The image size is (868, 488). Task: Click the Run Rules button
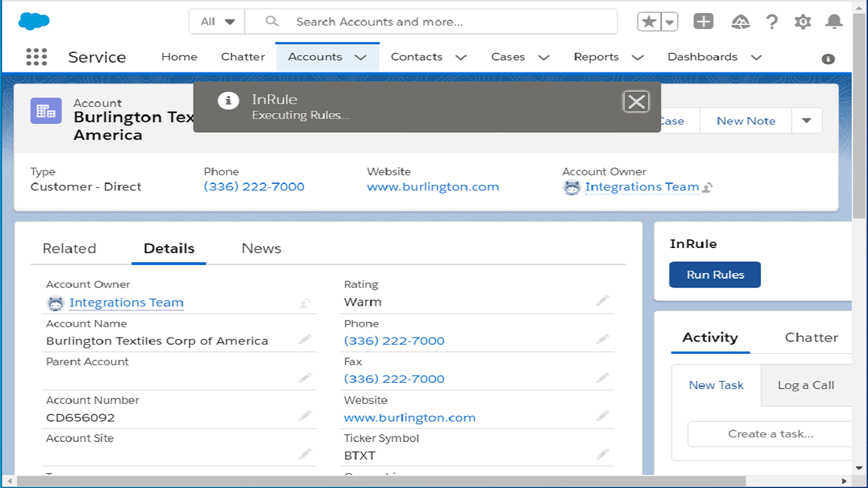pyautogui.click(x=715, y=274)
